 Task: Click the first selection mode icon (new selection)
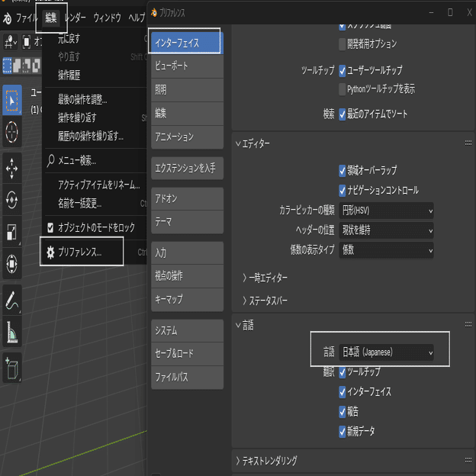pyautogui.click(x=8, y=66)
